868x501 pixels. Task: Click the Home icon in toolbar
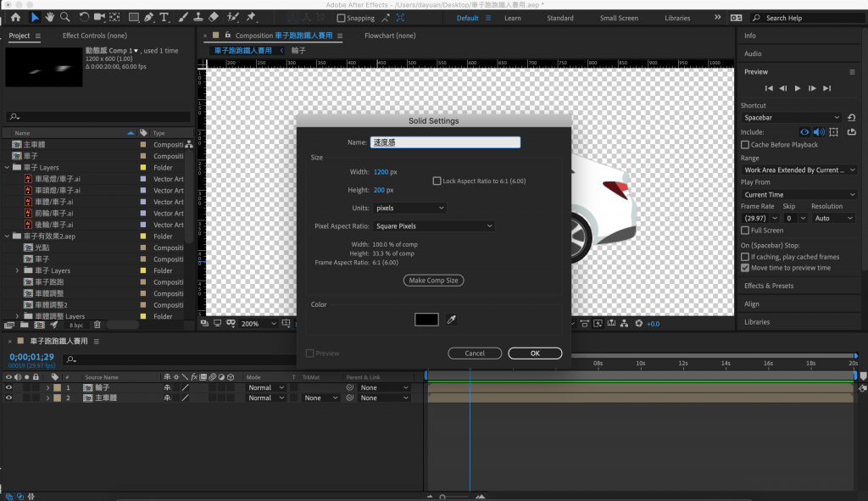[x=15, y=17]
